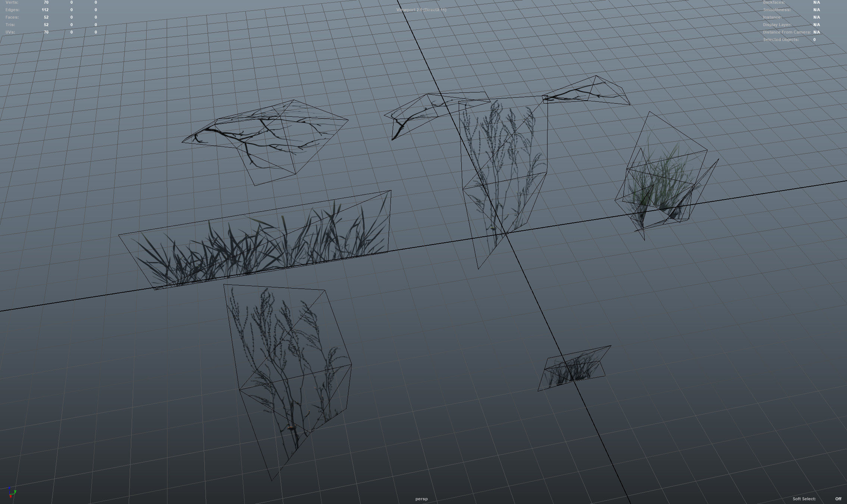The height and width of the screenshot is (504, 847).
Task: Click the UVs count value 70
Action: [46, 32]
